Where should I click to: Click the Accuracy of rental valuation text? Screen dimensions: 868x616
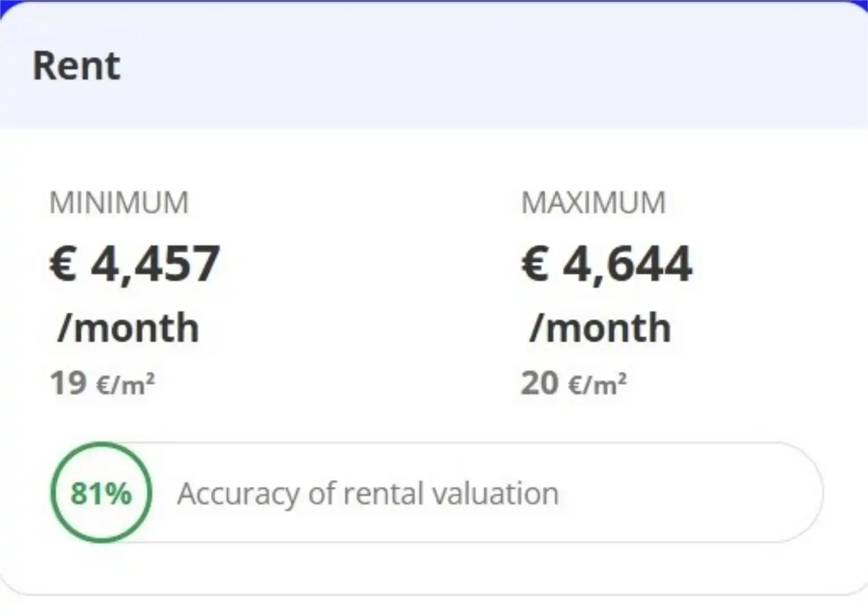tap(368, 494)
